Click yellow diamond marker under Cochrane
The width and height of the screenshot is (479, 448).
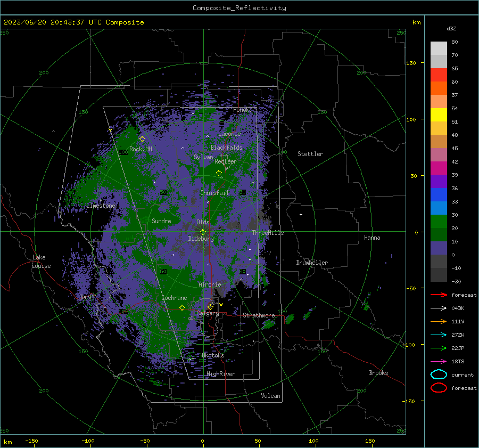(182, 308)
